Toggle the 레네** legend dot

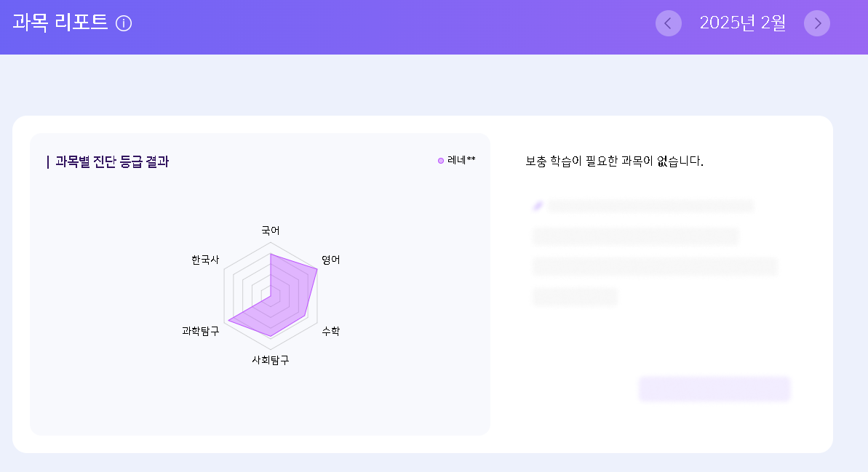click(441, 161)
